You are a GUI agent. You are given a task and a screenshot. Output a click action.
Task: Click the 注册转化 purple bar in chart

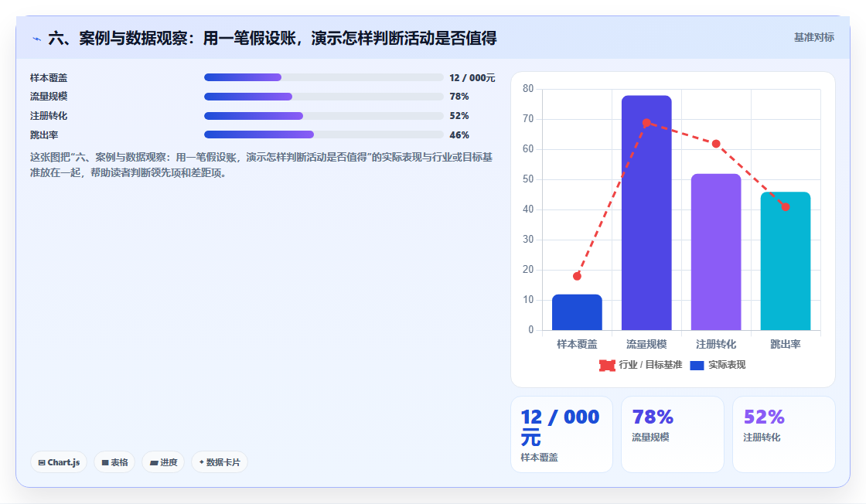pyautogui.click(x=716, y=252)
